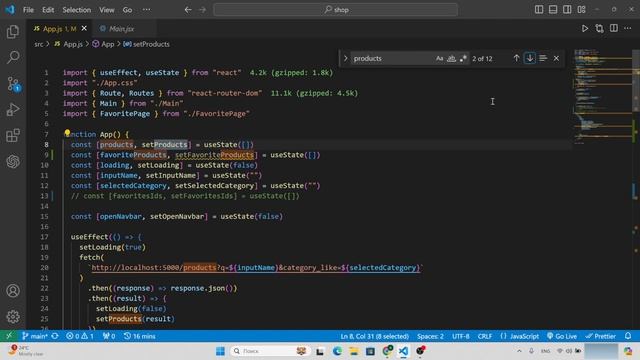
Task: Click the shop command center search
Action: tap(336, 9)
